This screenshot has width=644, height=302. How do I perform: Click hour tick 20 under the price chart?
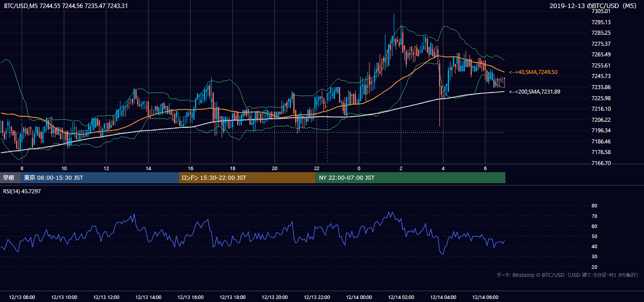click(274, 168)
